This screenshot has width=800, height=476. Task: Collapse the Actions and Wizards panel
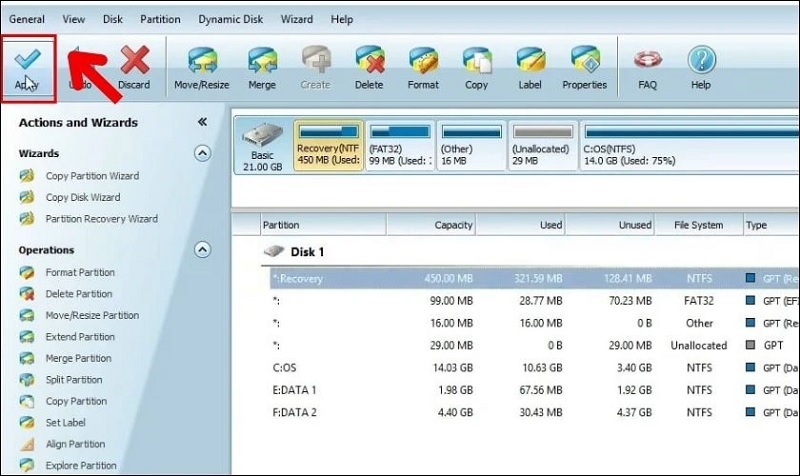tap(202, 122)
